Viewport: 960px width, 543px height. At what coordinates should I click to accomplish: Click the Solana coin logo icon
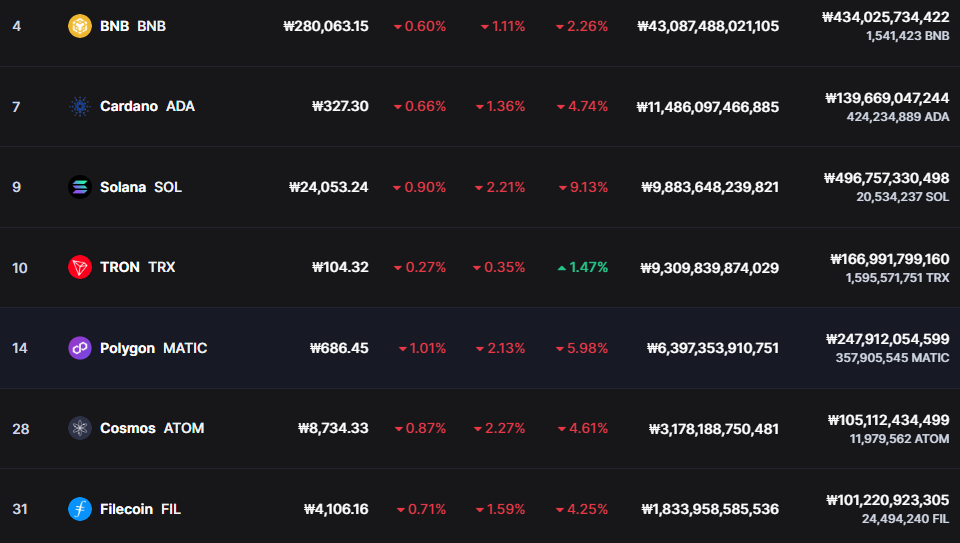[80, 187]
